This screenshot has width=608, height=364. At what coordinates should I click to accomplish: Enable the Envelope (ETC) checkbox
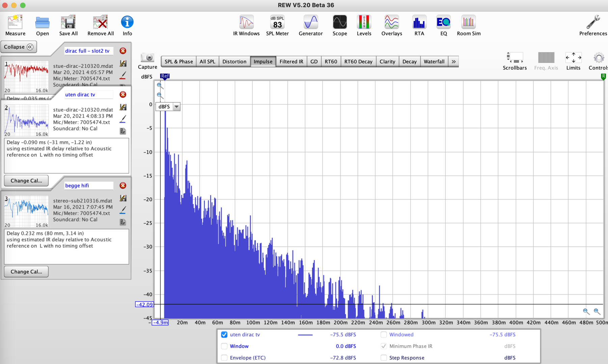[224, 358]
